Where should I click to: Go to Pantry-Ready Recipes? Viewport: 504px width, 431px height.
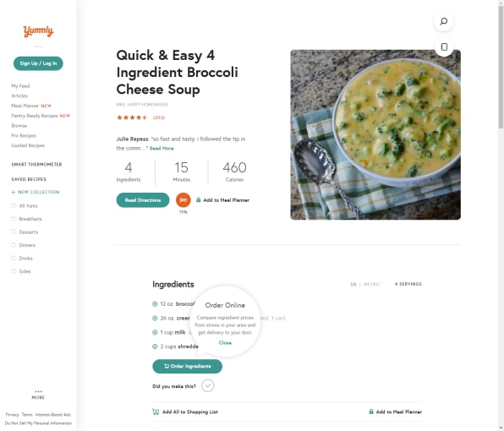41,116
